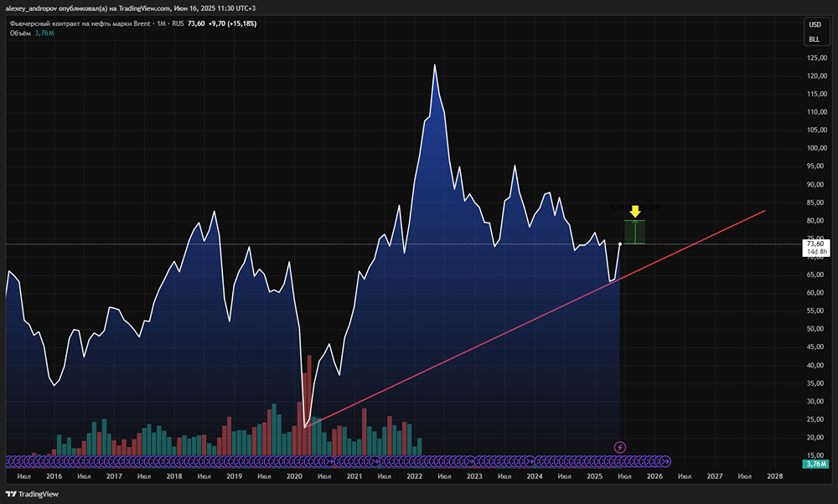
Task: Click the current price label 73,60
Action: point(815,244)
